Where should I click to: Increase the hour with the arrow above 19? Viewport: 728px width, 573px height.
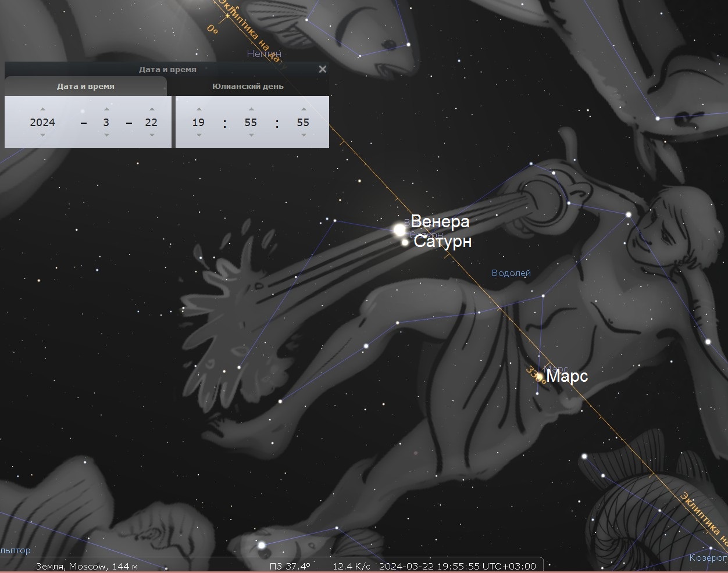199,109
